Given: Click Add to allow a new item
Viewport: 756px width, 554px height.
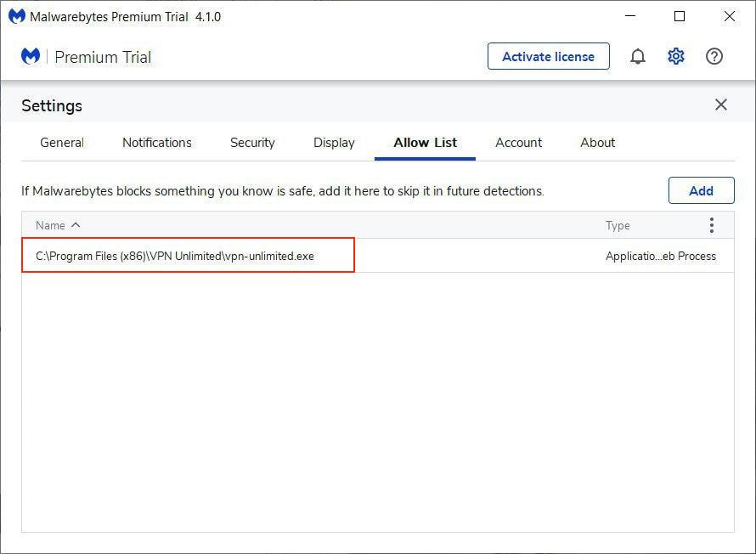Looking at the screenshot, I should tap(701, 191).
